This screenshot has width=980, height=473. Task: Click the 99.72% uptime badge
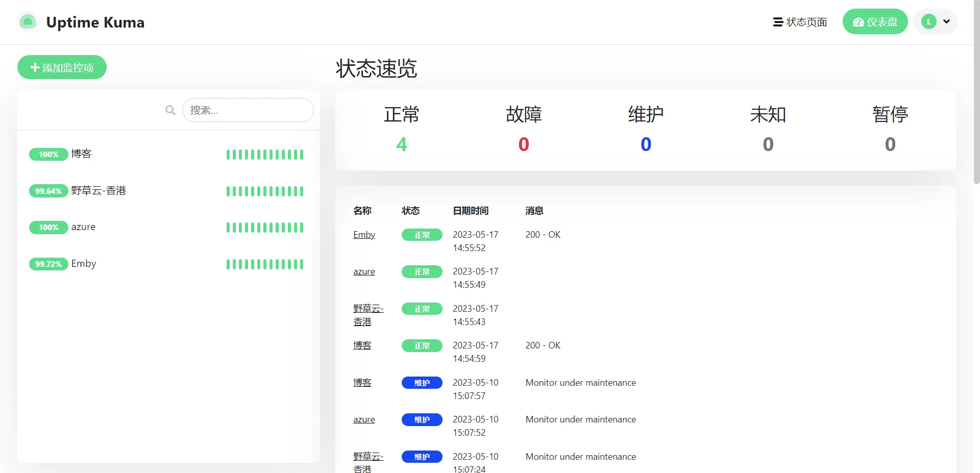click(48, 264)
